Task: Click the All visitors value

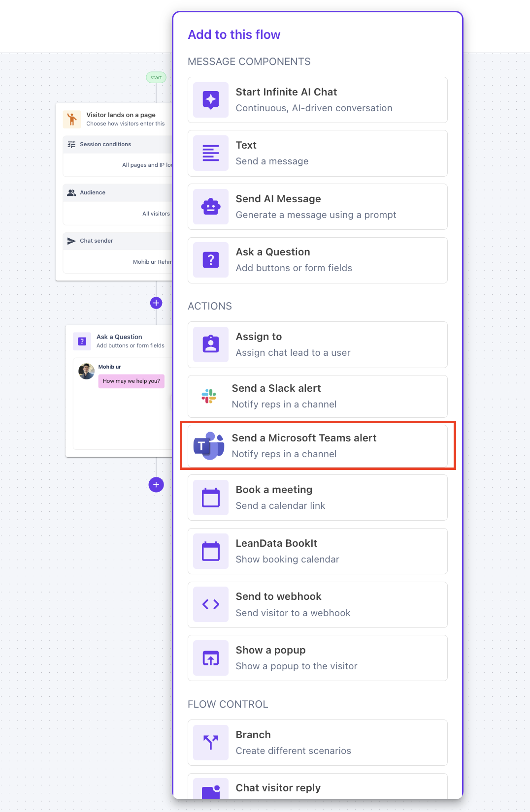Action: (156, 214)
